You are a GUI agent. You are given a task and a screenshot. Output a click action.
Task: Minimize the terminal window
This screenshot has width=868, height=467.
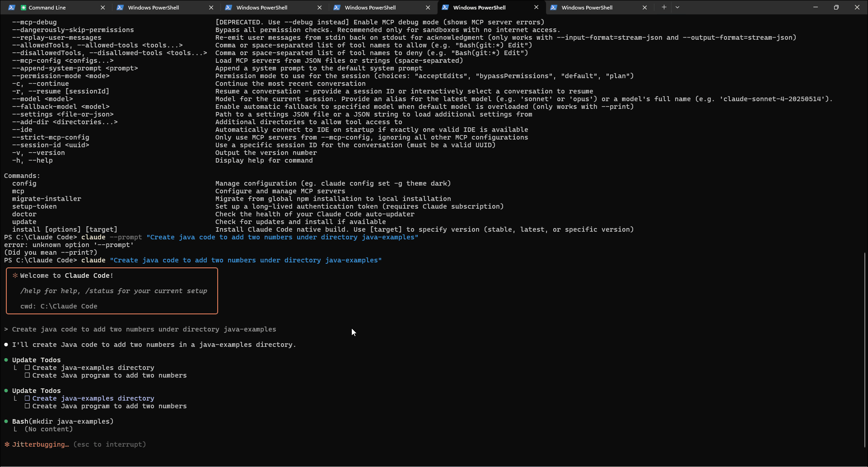(816, 7)
